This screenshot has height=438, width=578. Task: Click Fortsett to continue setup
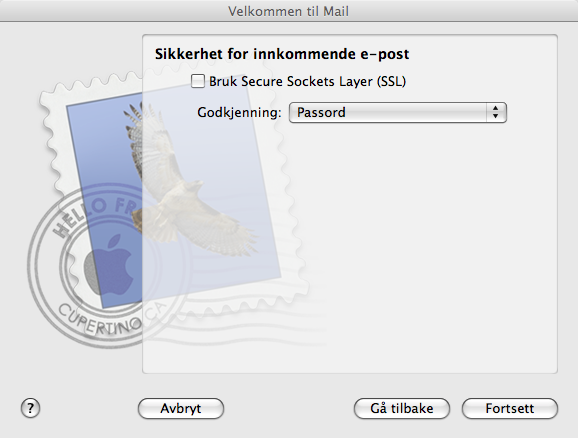tap(509, 409)
